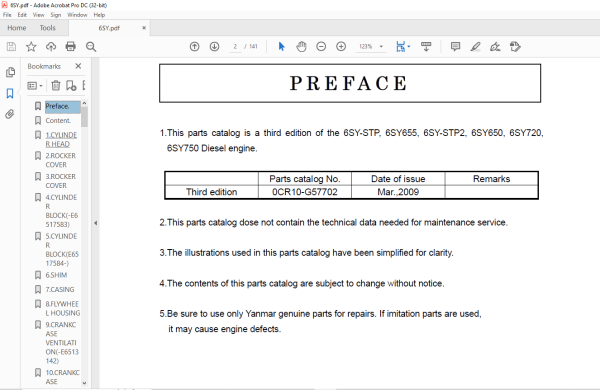Delete selected bookmark with trash icon
Screen dimensions: 600x390
click(56, 85)
